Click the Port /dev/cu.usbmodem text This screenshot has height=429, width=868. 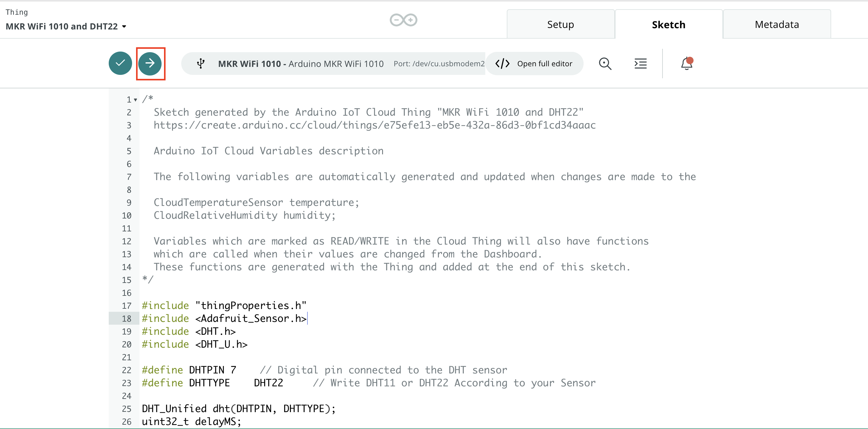point(439,64)
